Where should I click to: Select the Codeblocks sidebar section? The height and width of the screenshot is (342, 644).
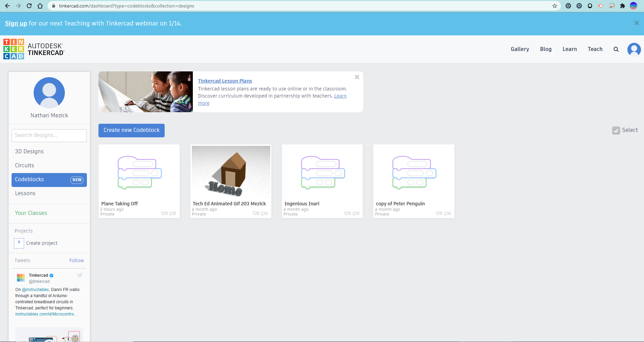pos(49,180)
